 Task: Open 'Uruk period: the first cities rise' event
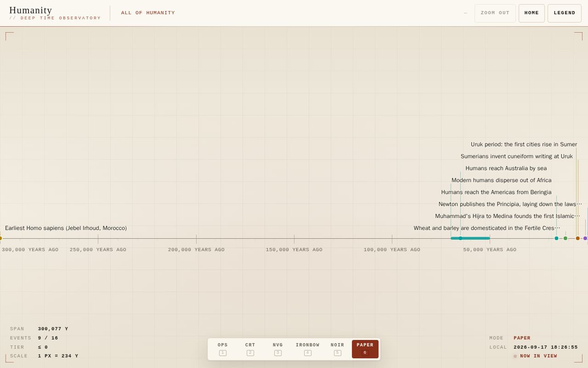click(524, 144)
